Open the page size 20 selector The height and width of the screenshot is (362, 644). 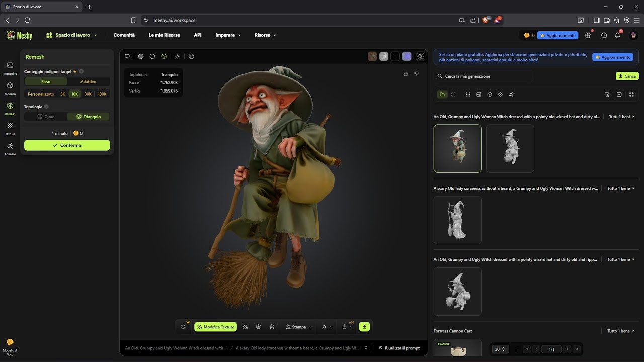click(x=500, y=349)
